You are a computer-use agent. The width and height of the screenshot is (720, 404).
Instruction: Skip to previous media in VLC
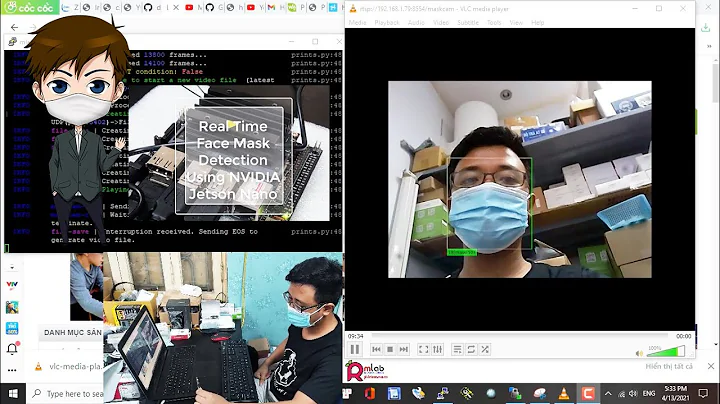pos(376,349)
